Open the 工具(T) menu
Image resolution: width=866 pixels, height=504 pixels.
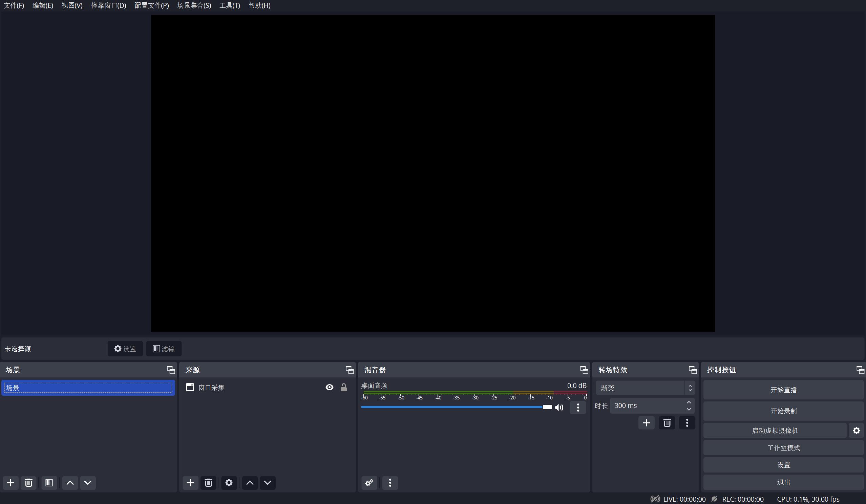coord(230,5)
